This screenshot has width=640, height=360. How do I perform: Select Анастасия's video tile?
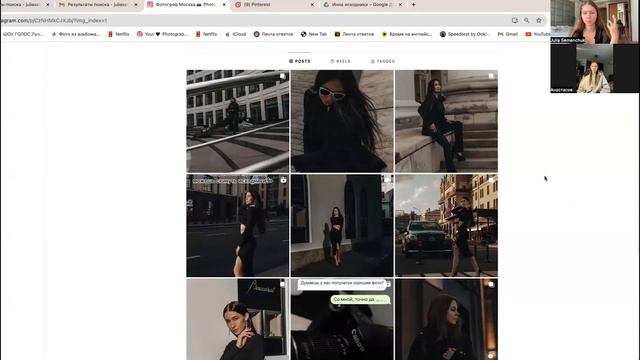click(x=594, y=68)
